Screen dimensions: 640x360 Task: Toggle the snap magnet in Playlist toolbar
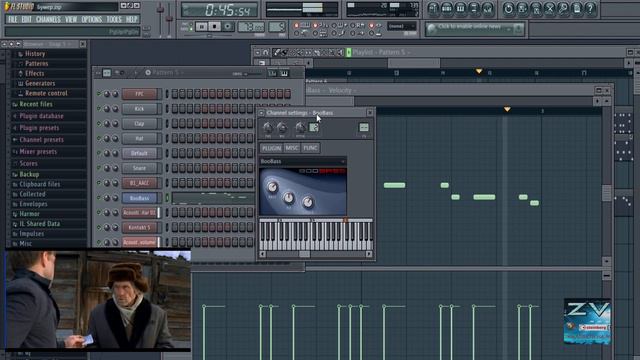[266, 52]
